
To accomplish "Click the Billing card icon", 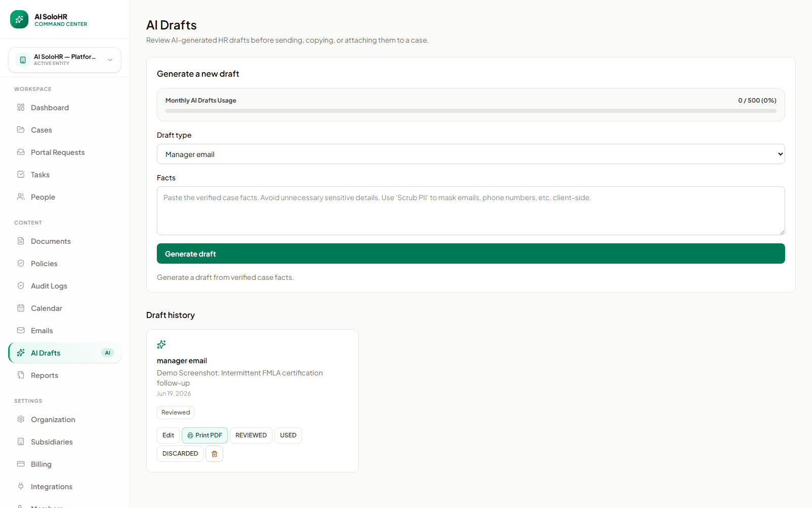I will (x=21, y=464).
